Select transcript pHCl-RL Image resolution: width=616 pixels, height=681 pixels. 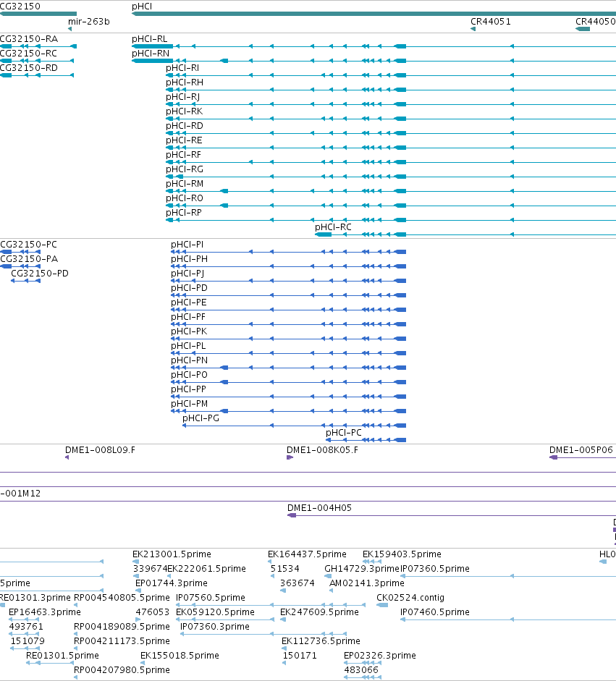tap(149, 38)
